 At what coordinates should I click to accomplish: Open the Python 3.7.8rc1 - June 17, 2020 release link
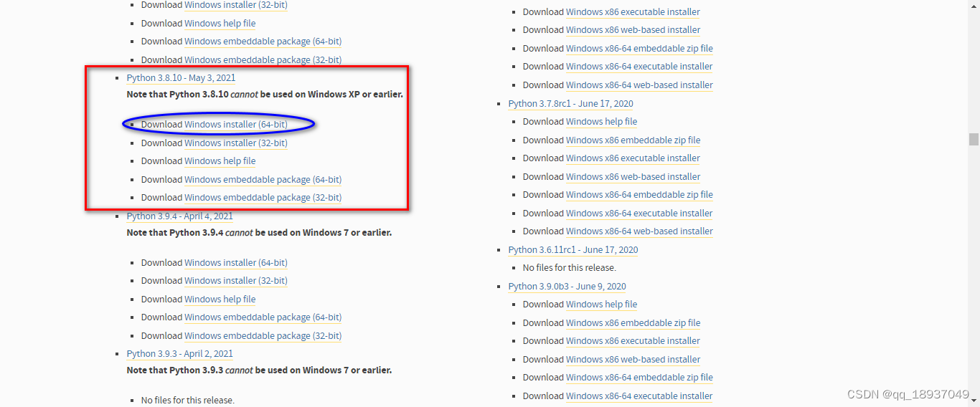[x=571, y=104]
